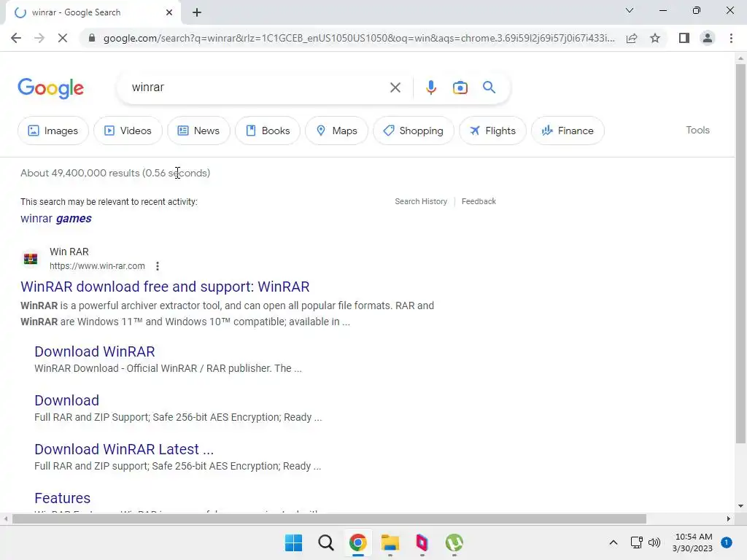Share this page via address bar icon
The width and height of the screenshot is (747, 560).
coord(632,38)
